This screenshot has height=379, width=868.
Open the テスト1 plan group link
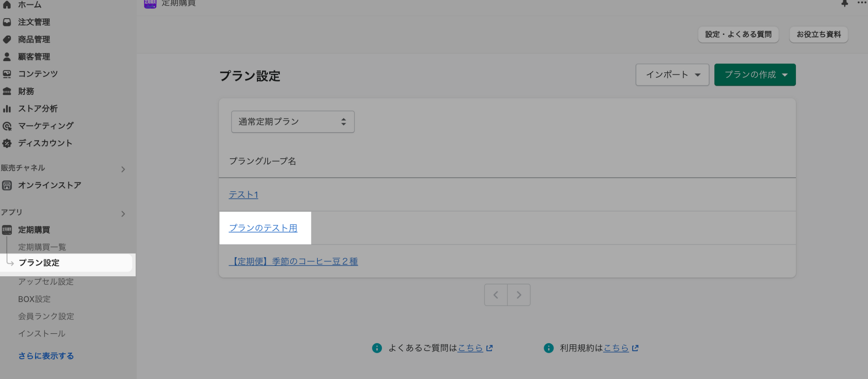pyautogui.click(x=244, y=195)
